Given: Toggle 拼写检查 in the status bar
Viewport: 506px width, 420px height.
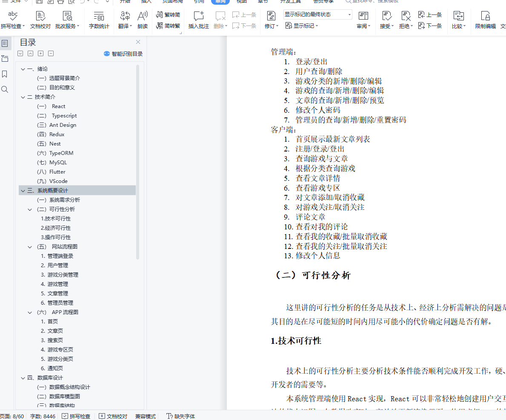Looking at the screenshot, I should [x=76, y=416].
